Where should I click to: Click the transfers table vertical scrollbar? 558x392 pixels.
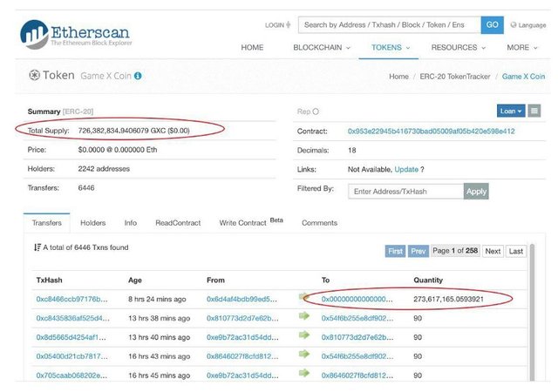532,313
